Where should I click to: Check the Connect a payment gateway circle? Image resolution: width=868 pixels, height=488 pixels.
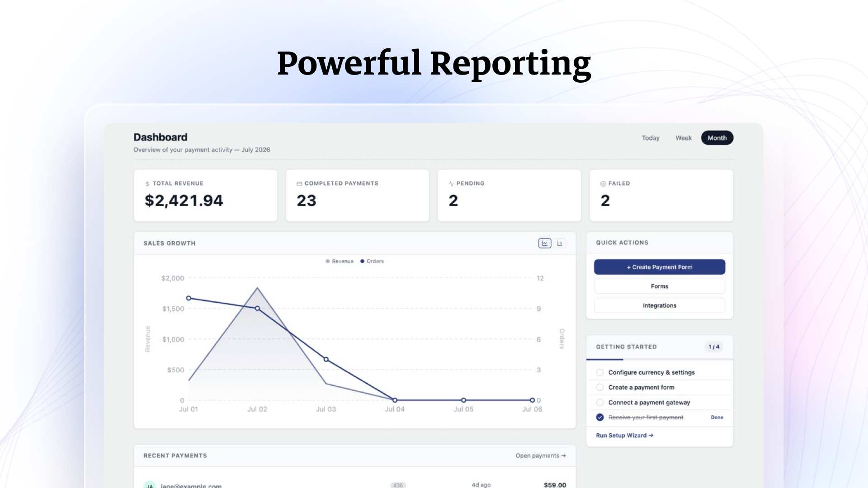[x=600, y=402]
